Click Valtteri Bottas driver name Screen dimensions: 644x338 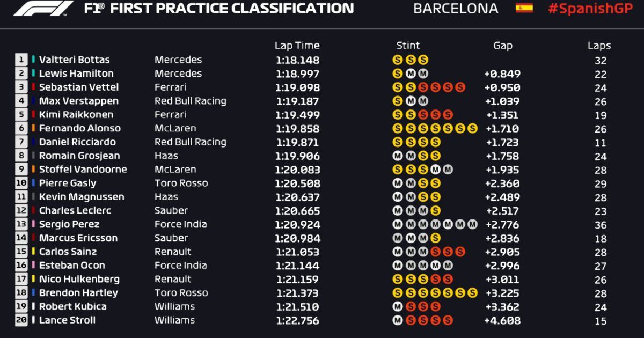click(x=74, y=60)
